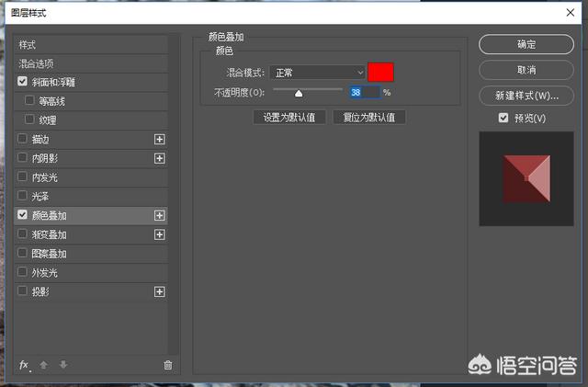Click the 确定 button
The height and width of the screenshot is (387, 588).
526,44
